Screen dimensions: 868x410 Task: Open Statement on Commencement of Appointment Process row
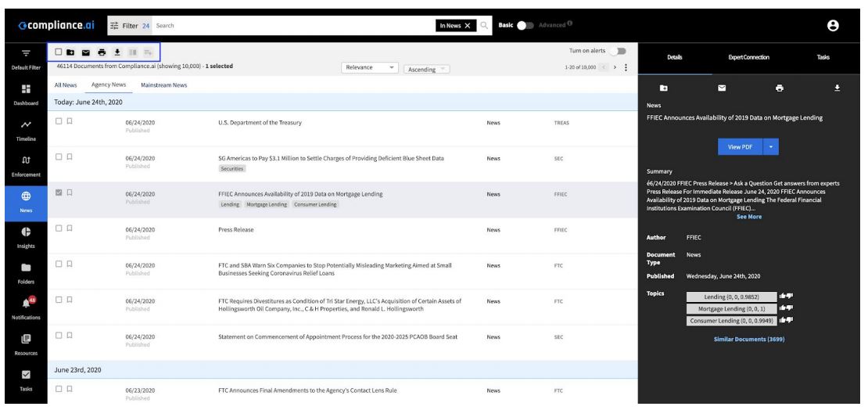(338, 337)
